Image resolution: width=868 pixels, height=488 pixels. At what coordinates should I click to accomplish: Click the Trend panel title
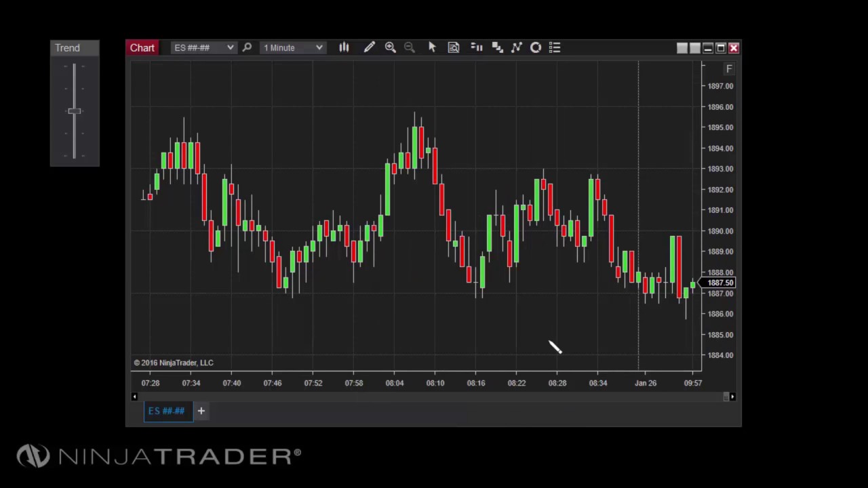coord(67,47)
